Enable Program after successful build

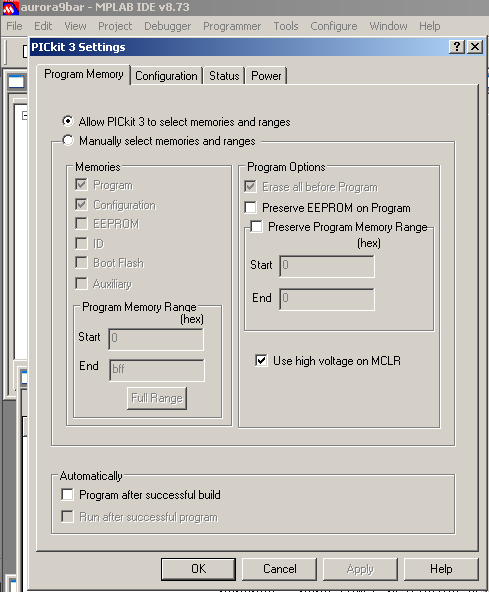tap(67, 494)
